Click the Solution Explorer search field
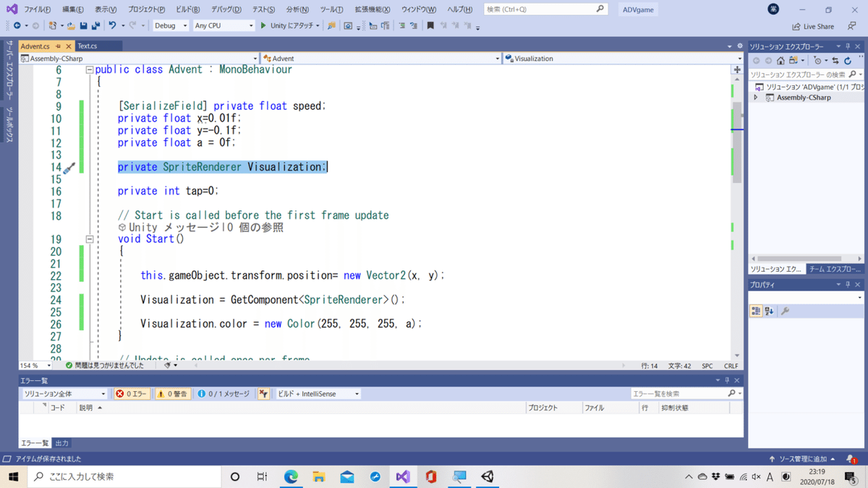 pyautogui.click(x=806, y=74)
